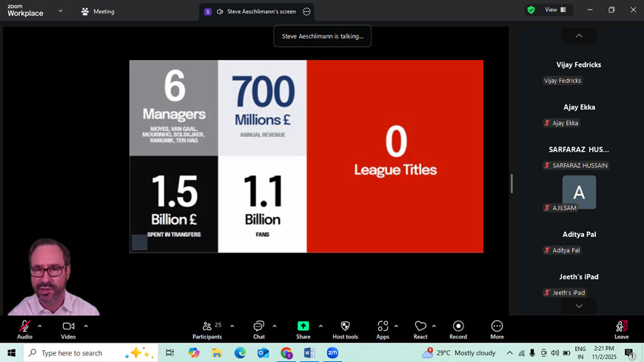Expand the Zoom Workplace dropdown chevron
The height and width of the screenshot is (362, 644).
[61, 11]
